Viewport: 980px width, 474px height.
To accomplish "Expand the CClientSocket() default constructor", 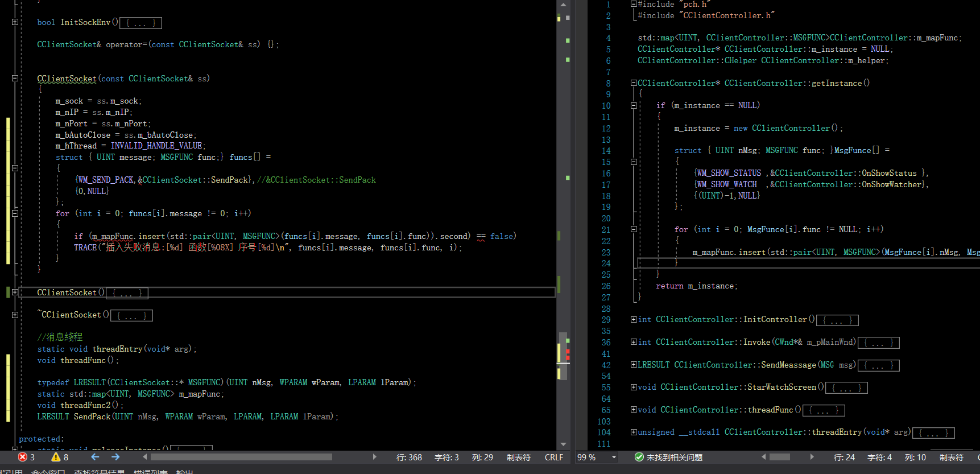I will pos(15,292).
